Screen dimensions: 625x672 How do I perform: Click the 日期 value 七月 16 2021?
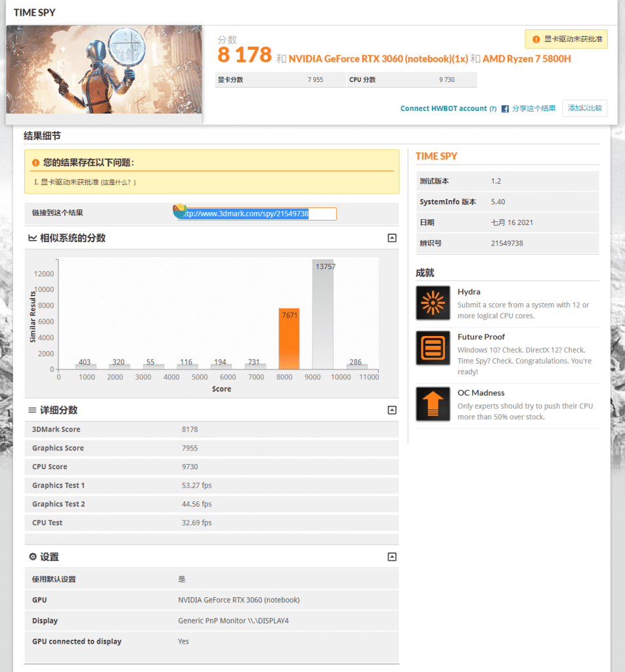(512, 222)
